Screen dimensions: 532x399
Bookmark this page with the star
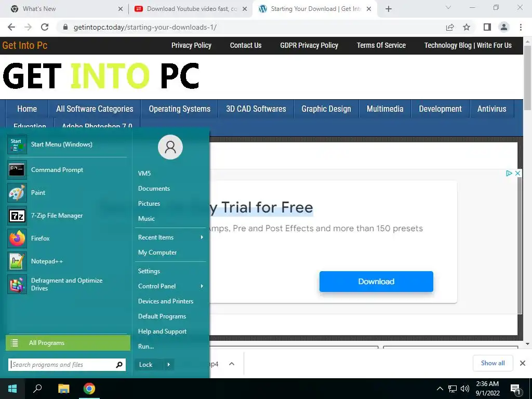(467, 27)
